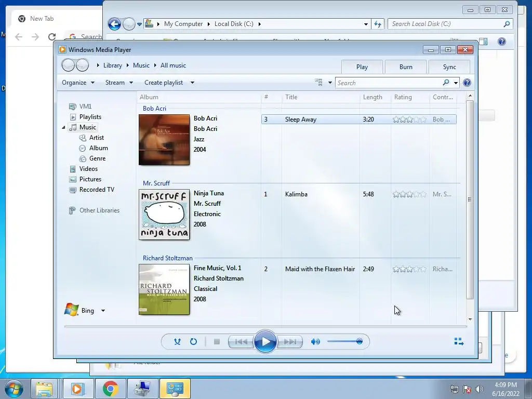Viewport: 532px width, 399px height.
Task: Switch to the Burn tab
Action: (x=406, y=67)
